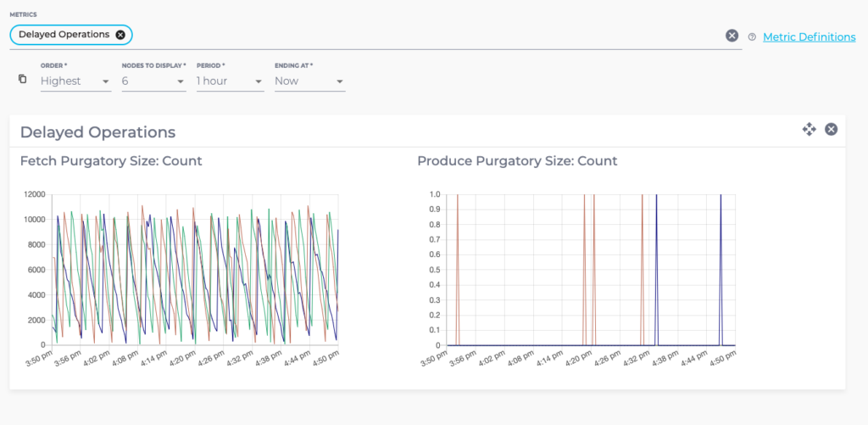868x425 pixels.
Task: Select the Delayed Operations chip label
Action: coord(64,35)
